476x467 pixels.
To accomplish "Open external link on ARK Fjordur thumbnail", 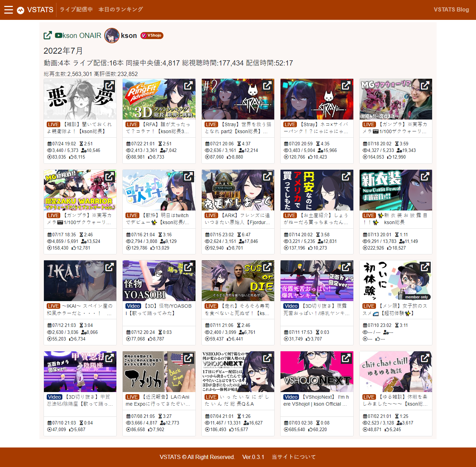I will click(x=267, y=176).
